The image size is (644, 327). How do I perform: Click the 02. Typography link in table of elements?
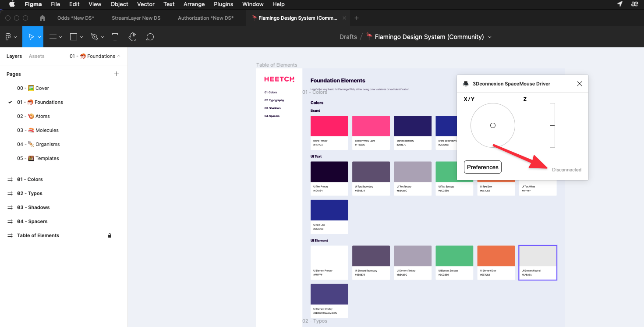tap(274, 100)
